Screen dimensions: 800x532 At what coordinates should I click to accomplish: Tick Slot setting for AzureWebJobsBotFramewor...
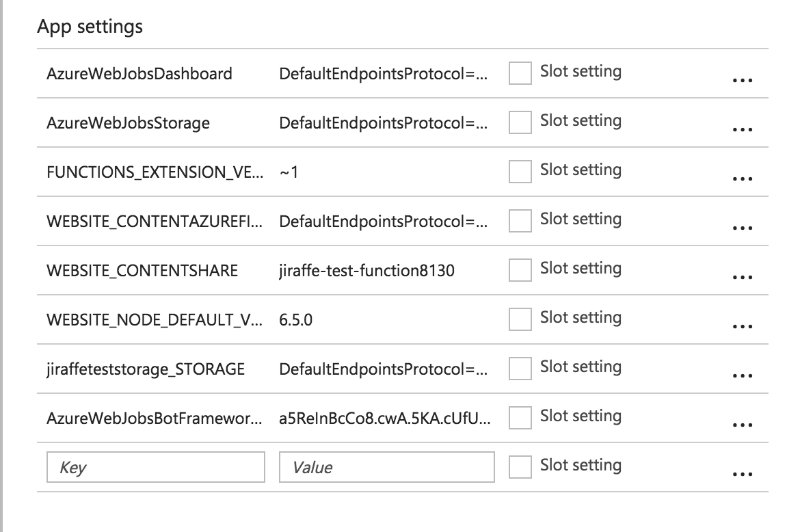[x=520, y=418]
